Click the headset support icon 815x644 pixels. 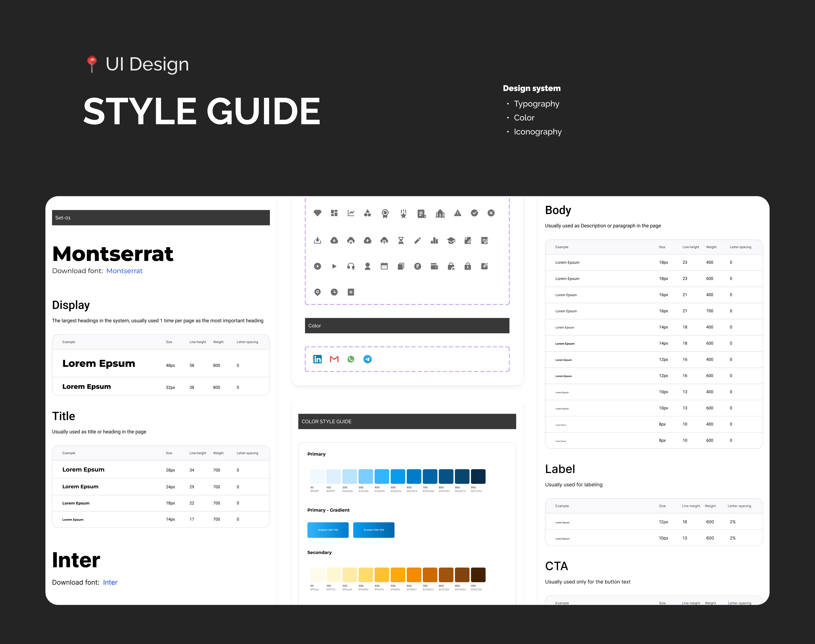pos(351,267)
